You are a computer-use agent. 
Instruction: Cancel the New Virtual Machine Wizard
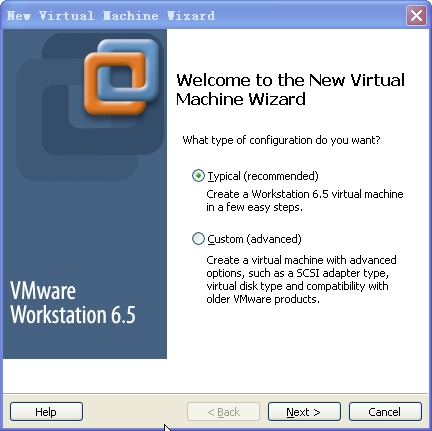385,412
